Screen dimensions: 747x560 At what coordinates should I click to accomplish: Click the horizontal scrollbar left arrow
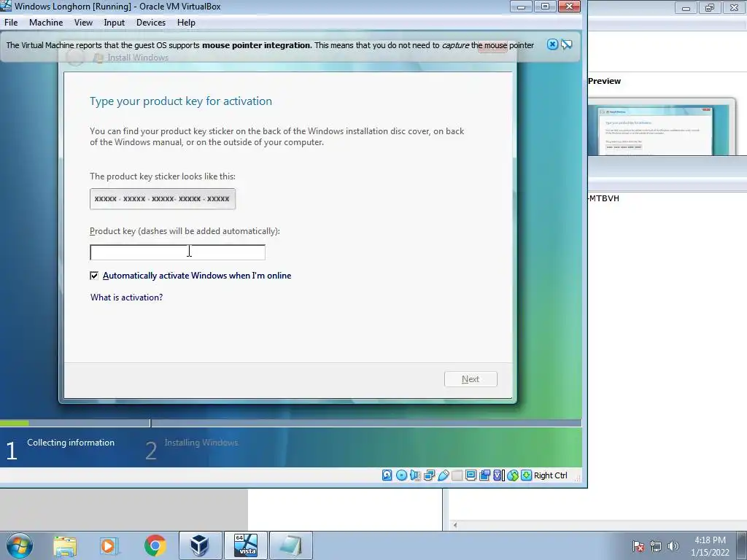(x=455, y=525)
